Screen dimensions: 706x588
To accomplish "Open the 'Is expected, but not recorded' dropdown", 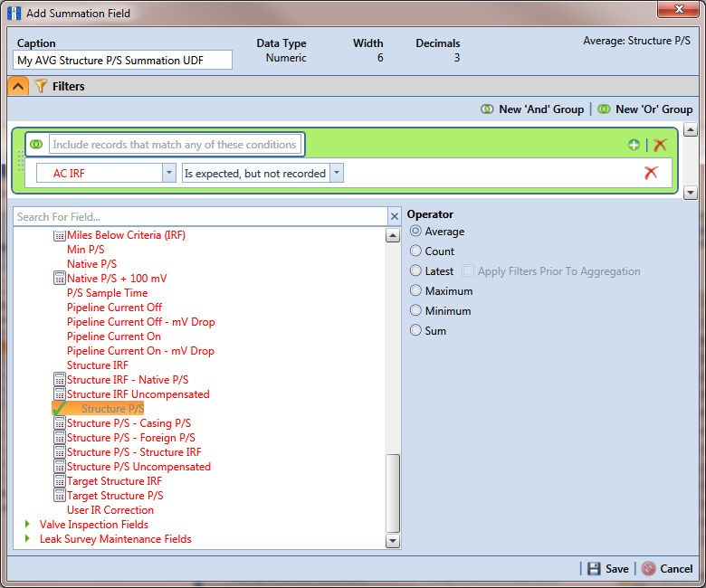I will click(337, 173).
